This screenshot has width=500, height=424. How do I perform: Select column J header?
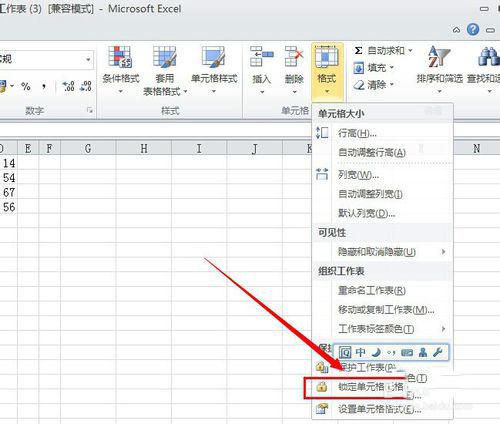pyautogui.click(x=255, y=148)
